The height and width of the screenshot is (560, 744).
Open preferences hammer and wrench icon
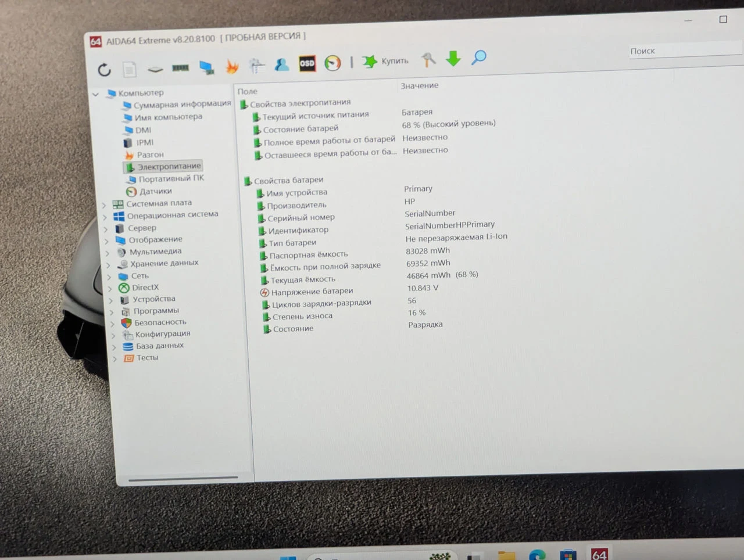tap(428, 59)
